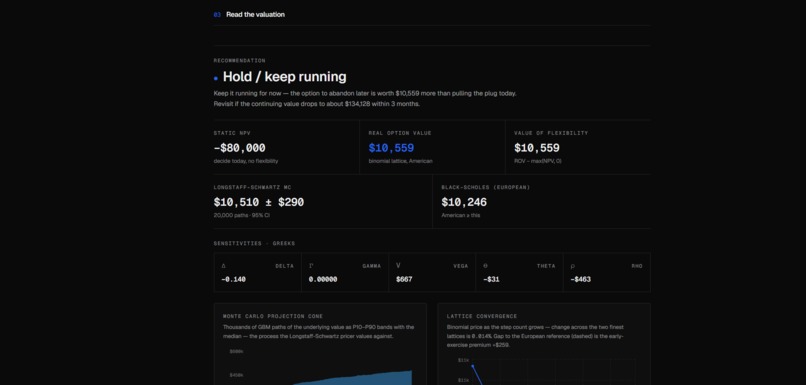Select the blue $10,559 real option value

pos(391,148)
